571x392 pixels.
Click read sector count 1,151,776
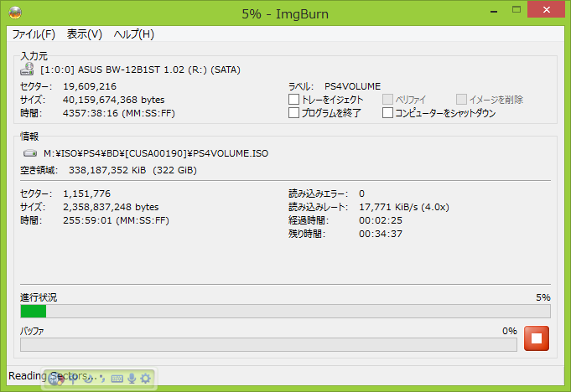86,193
